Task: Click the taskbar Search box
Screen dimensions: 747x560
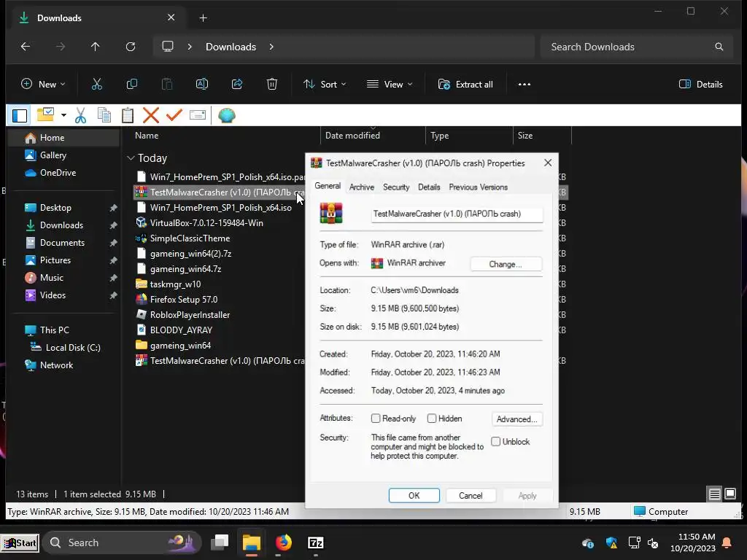Action: 122,542
